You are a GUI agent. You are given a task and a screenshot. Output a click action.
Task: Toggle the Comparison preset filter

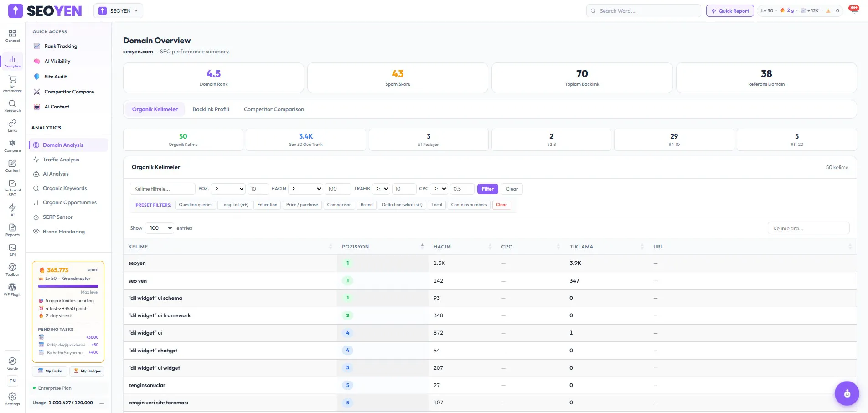(339, 205)
